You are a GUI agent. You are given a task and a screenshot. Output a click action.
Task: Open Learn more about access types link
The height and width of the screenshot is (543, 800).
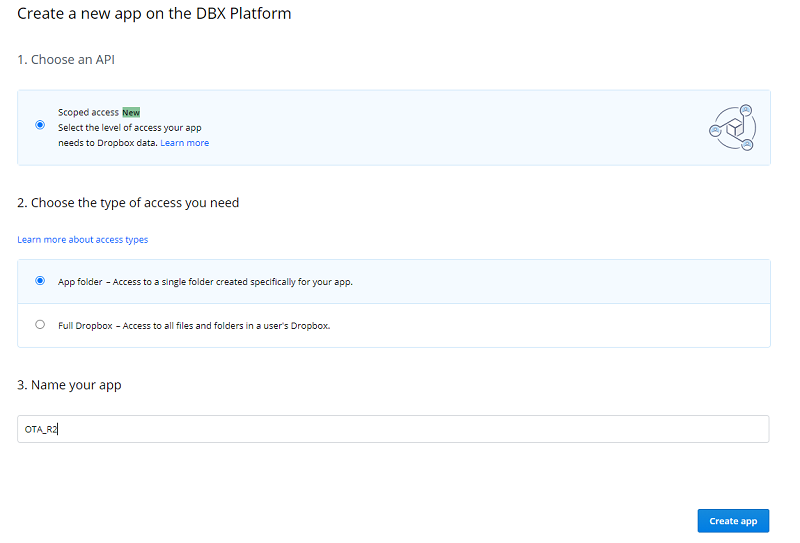82,240
